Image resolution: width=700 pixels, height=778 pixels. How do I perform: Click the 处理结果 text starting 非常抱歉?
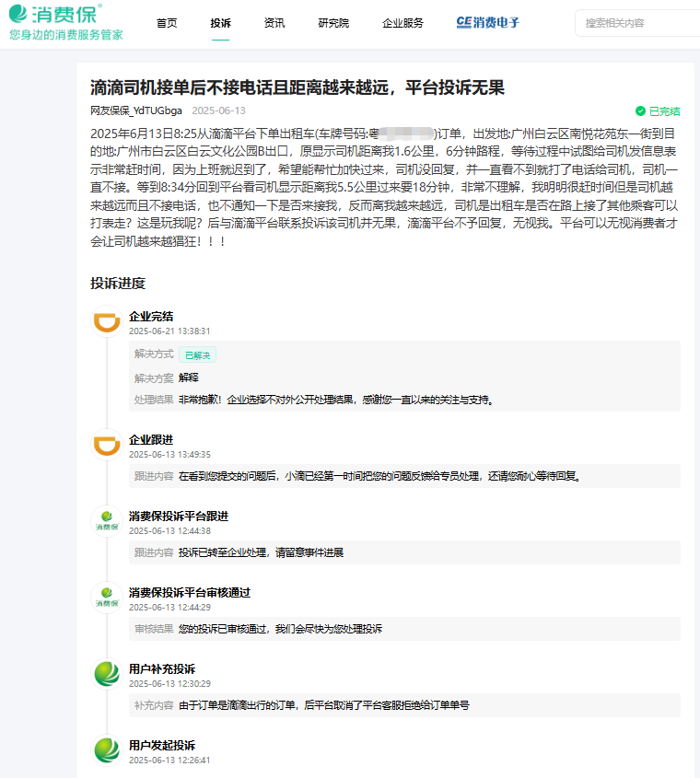pos(337,400)
